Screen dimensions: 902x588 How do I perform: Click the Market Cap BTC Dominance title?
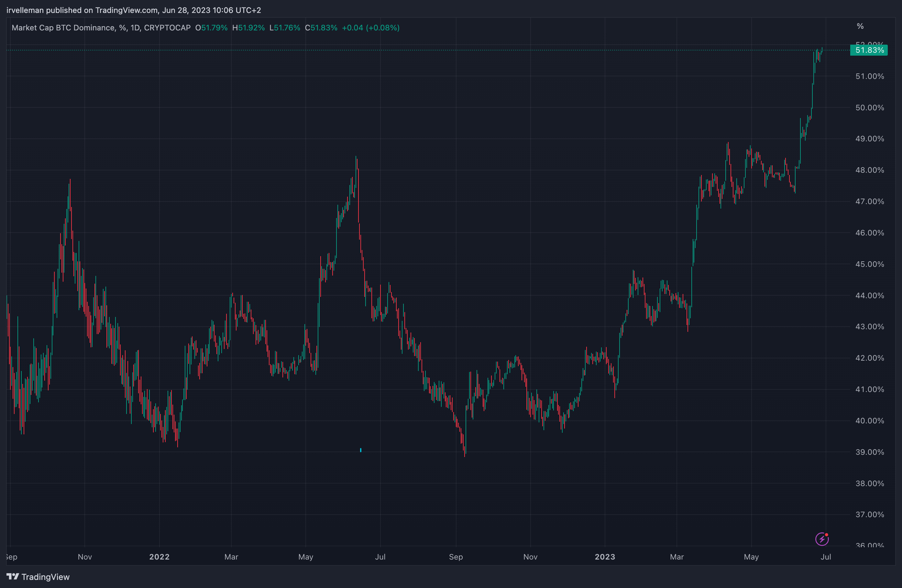[101, 28]
